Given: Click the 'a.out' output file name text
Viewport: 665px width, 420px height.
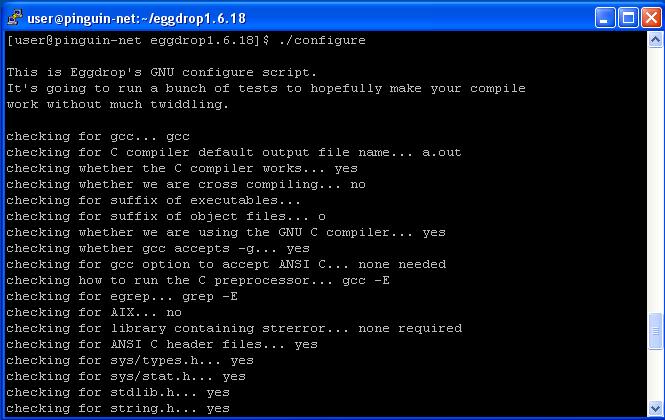Looking at the screenshot, I should pos(441,152).
